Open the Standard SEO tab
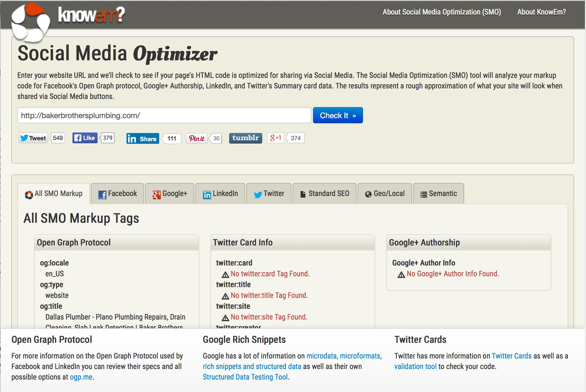This screenshot has width=586, height=392. [x=324, y=194]
